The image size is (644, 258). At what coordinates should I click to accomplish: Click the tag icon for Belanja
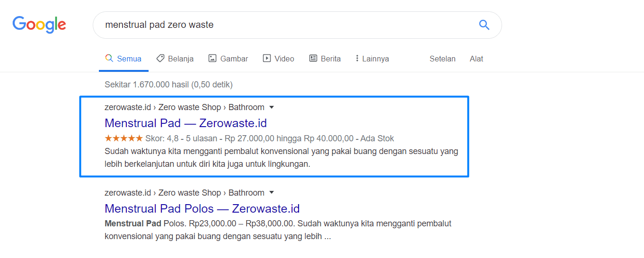(x=160, y=58)
